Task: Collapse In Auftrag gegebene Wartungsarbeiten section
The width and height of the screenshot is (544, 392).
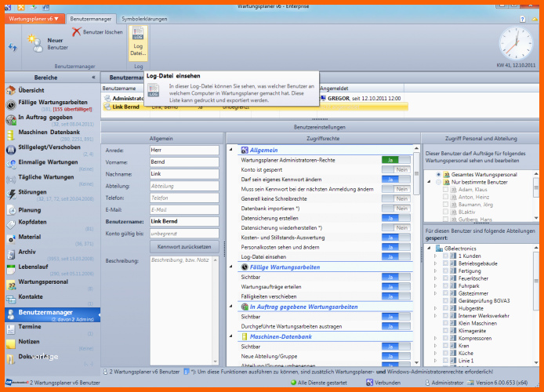Action: tap(231, 307)
